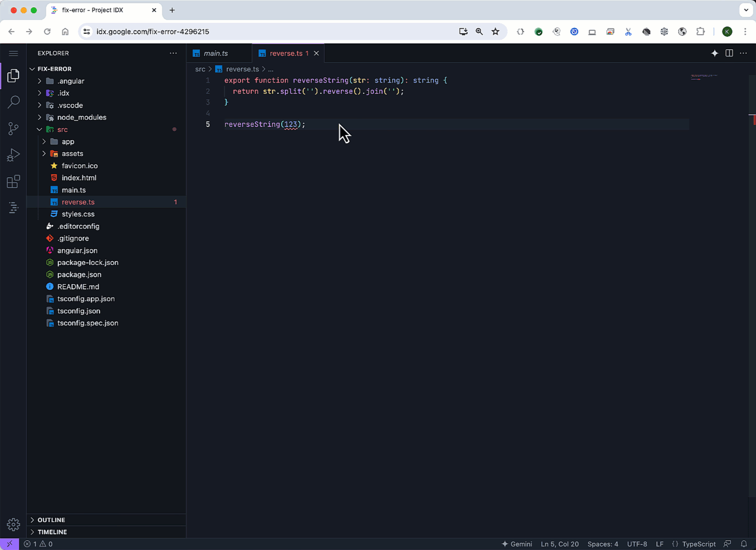Viewport: 756px width, 550px height.
Task: Click the code minimap preview
Action: click(704, 77)
